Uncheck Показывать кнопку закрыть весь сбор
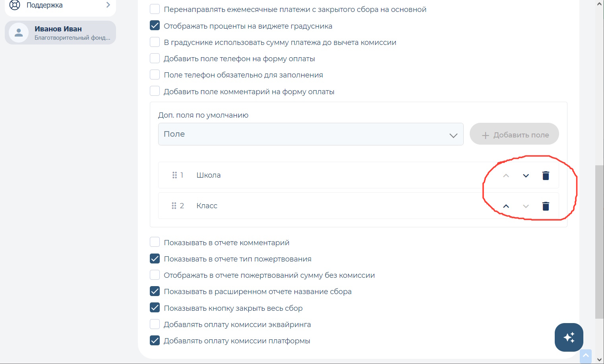604x364 pixels. tap(155, 308)
